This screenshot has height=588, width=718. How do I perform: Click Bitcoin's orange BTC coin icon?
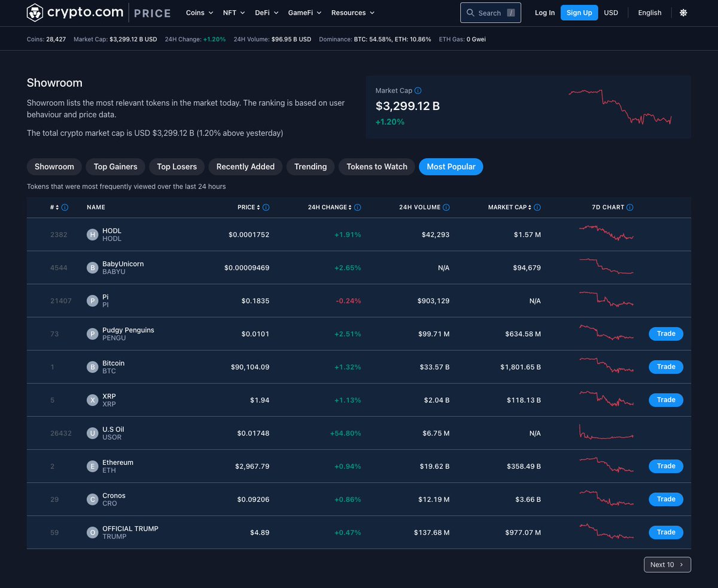(x=92, y=367)
